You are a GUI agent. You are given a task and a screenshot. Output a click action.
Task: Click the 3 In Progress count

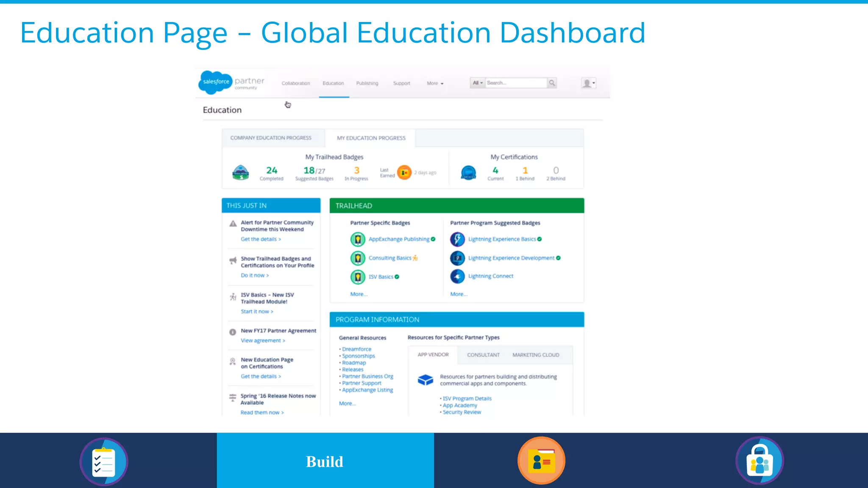click(356, 173)
